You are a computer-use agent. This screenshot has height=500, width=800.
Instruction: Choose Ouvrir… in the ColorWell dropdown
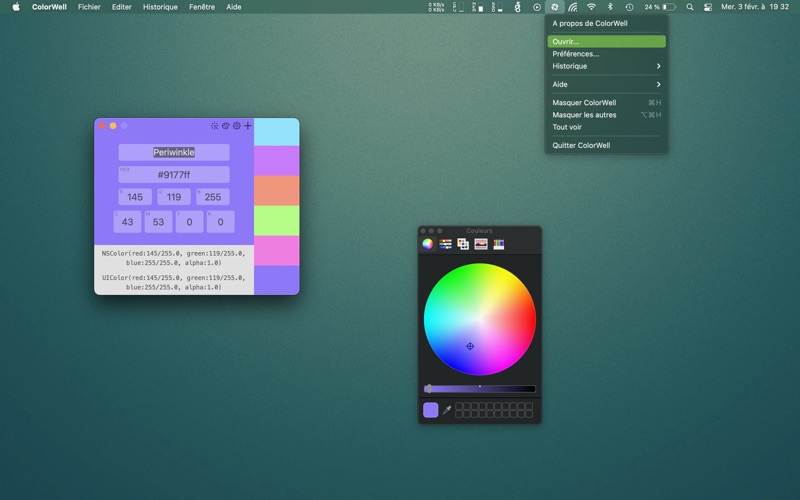click(x=607, y=41)
